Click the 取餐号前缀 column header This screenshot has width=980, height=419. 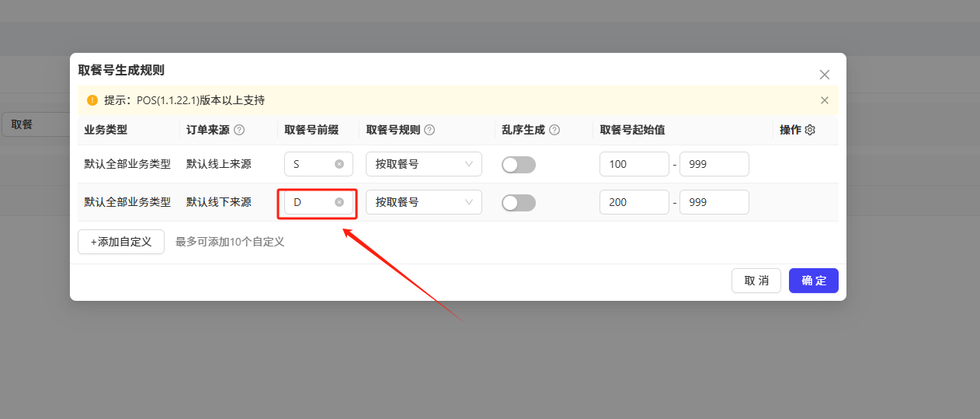[311, 130]
